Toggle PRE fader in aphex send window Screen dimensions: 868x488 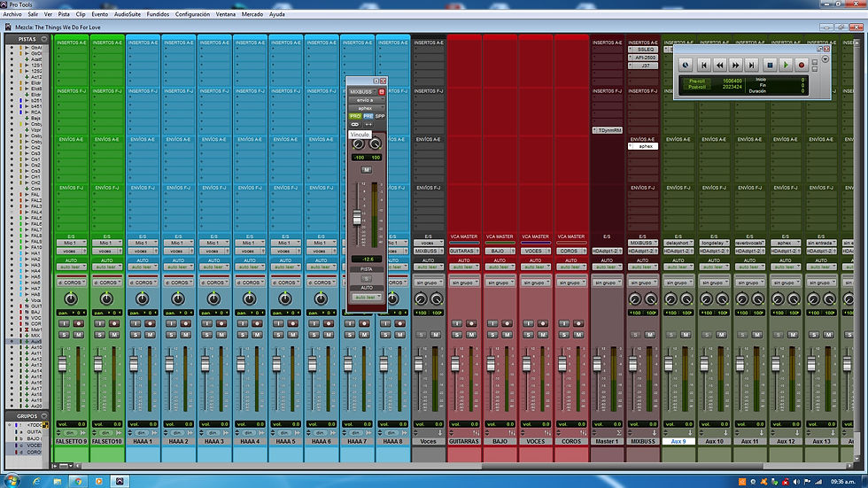click(368, 116)
